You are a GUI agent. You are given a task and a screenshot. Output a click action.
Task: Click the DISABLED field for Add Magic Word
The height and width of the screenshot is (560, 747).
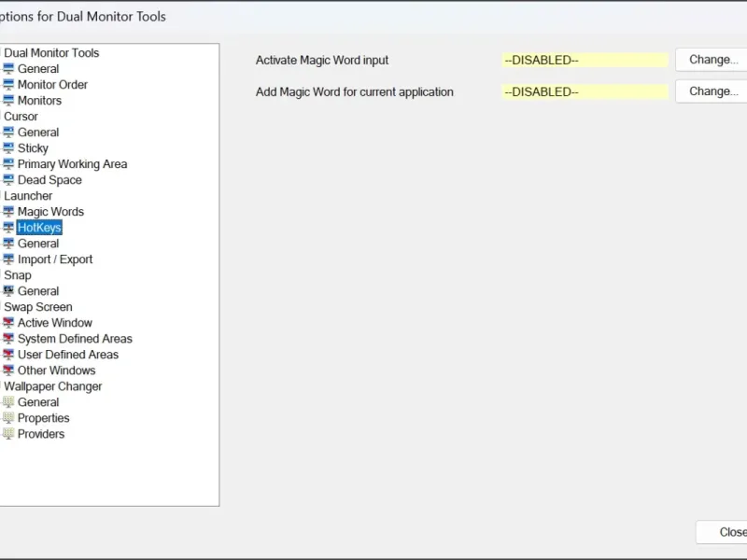tap(585, 91)
